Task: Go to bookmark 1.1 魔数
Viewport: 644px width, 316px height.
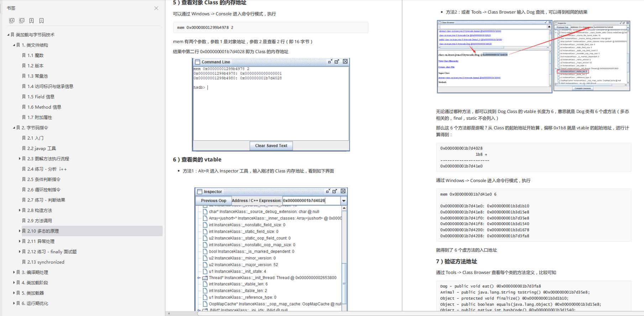Action: 35,56
